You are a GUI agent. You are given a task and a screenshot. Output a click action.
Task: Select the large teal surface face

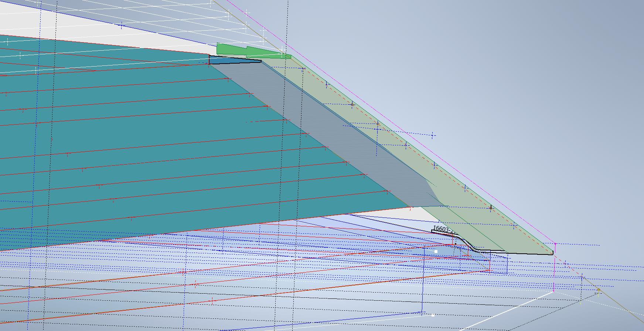(x=148, y=141)
